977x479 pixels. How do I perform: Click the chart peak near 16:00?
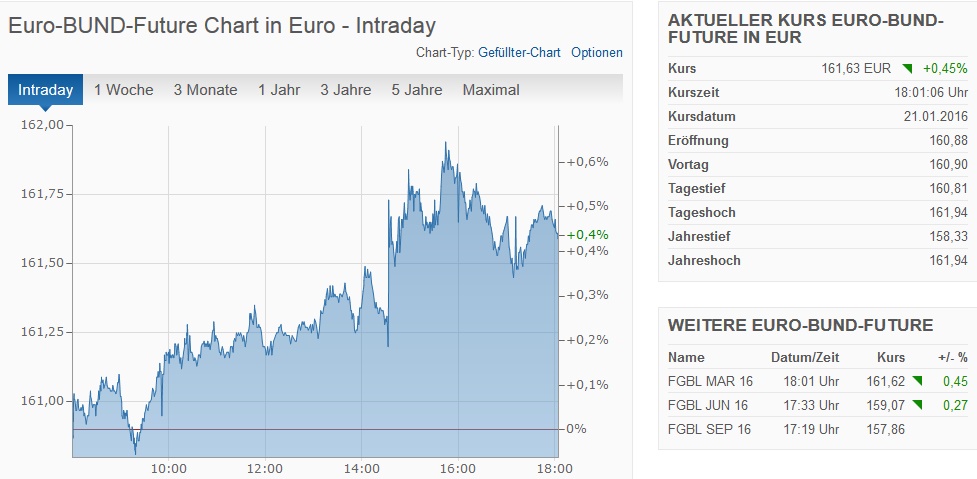(445, 143)
